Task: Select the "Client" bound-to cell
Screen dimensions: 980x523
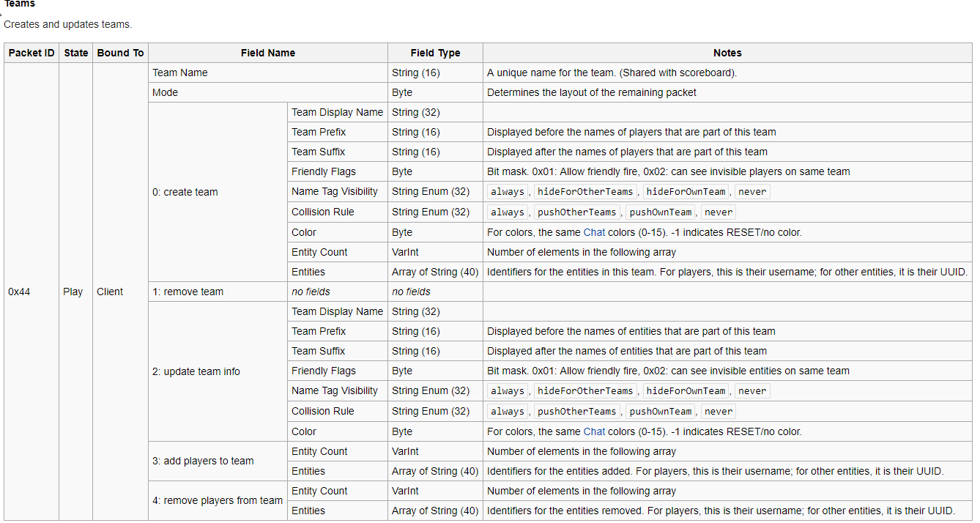Action: click(x=121, y=292)
